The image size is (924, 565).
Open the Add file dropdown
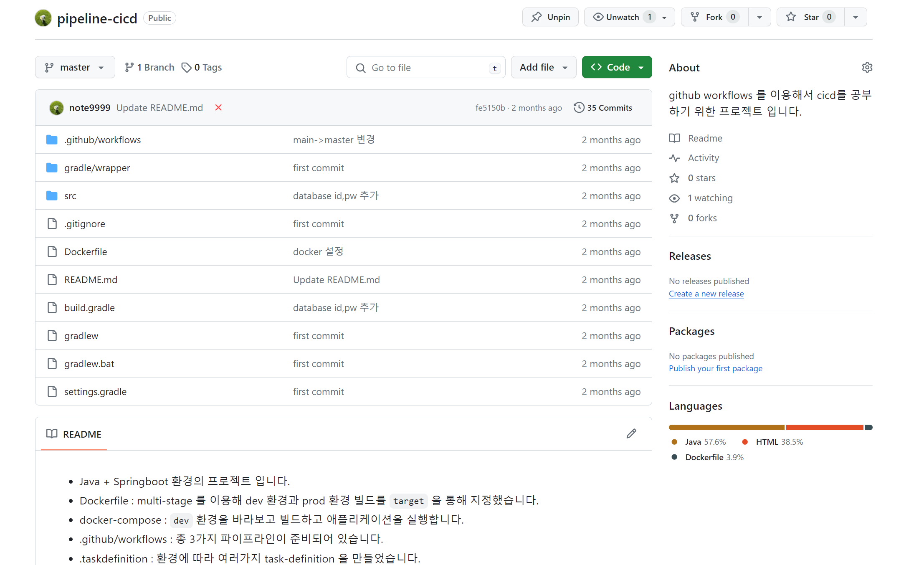click(543, 67)
